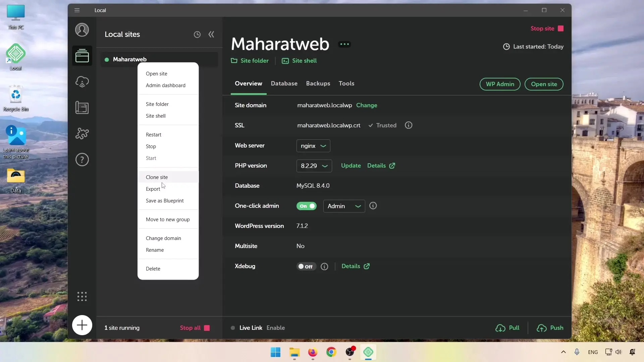Click Stop site at top right

point(547,28)
